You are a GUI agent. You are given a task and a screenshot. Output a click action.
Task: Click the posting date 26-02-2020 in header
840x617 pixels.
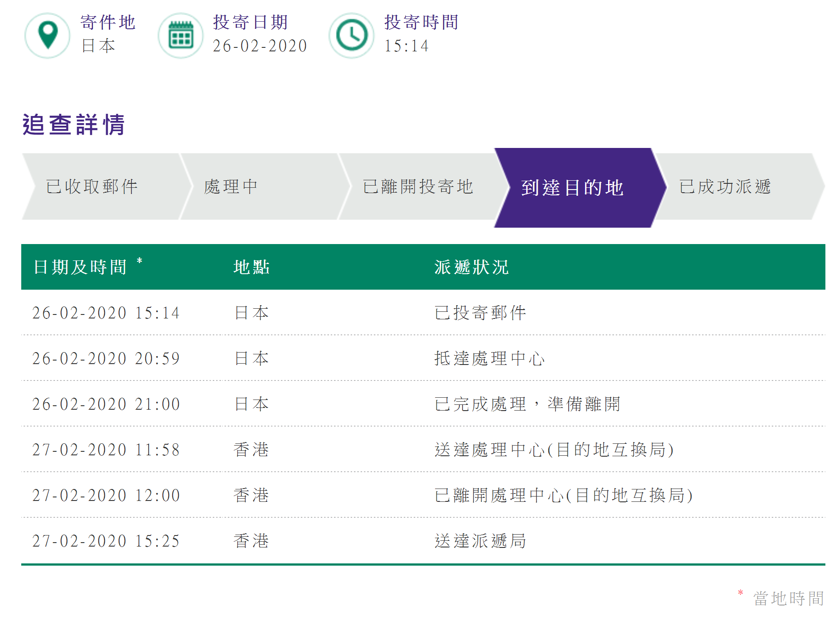click(260, 46)
